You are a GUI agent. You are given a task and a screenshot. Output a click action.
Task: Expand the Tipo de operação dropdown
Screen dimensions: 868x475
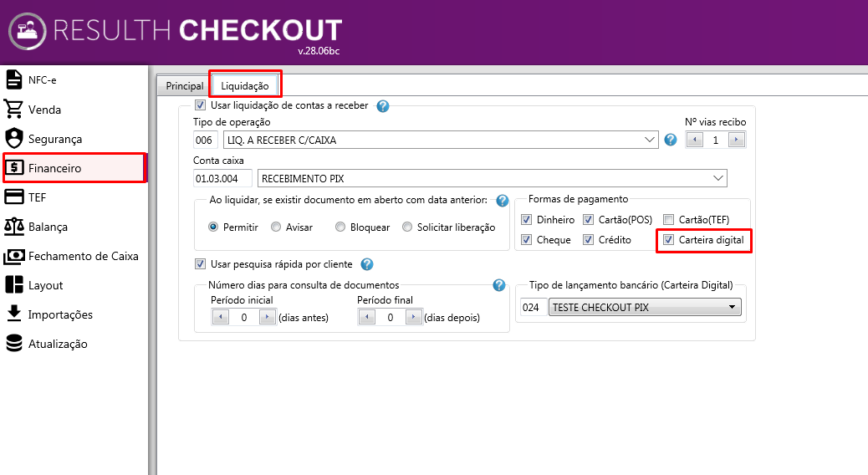pyautogui.click(x=650, y=140)
